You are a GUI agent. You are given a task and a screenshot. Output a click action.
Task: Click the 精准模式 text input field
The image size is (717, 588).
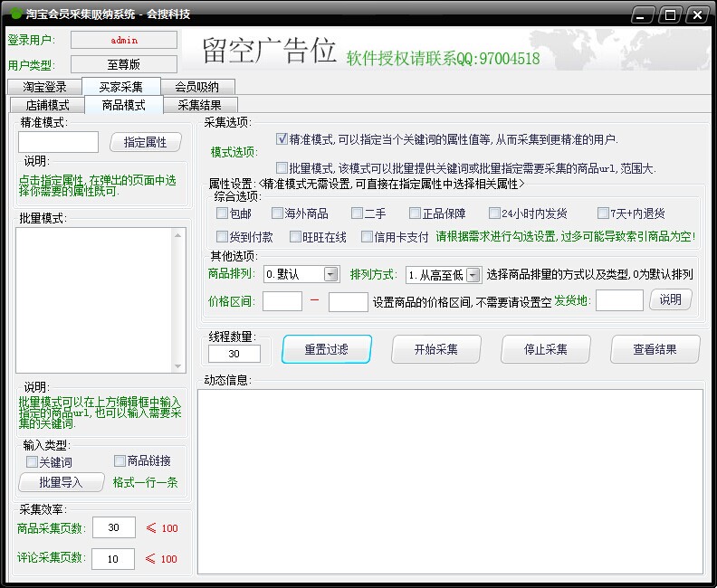click(58, 142)
